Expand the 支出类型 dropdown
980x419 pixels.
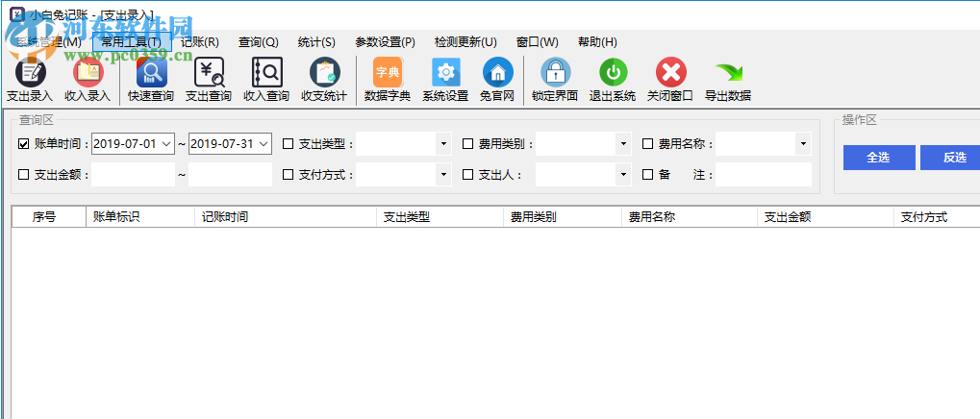pos(443,143)
